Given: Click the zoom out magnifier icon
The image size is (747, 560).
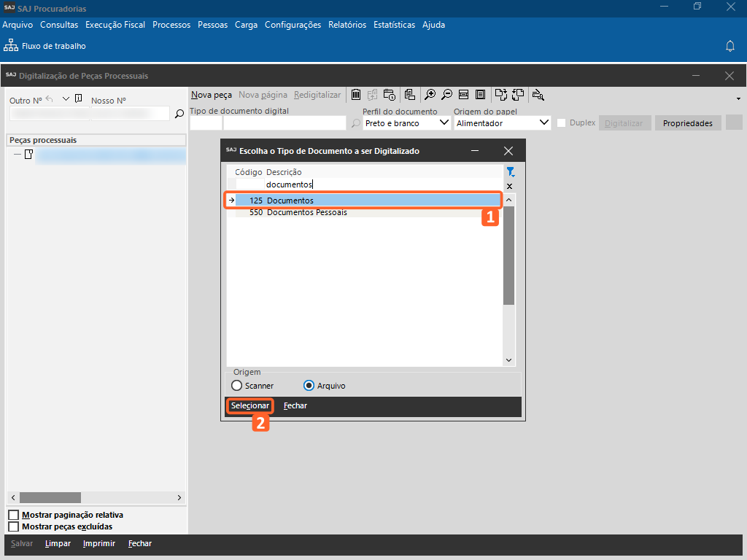Looking at the screenshot, I should pos(446,95).
